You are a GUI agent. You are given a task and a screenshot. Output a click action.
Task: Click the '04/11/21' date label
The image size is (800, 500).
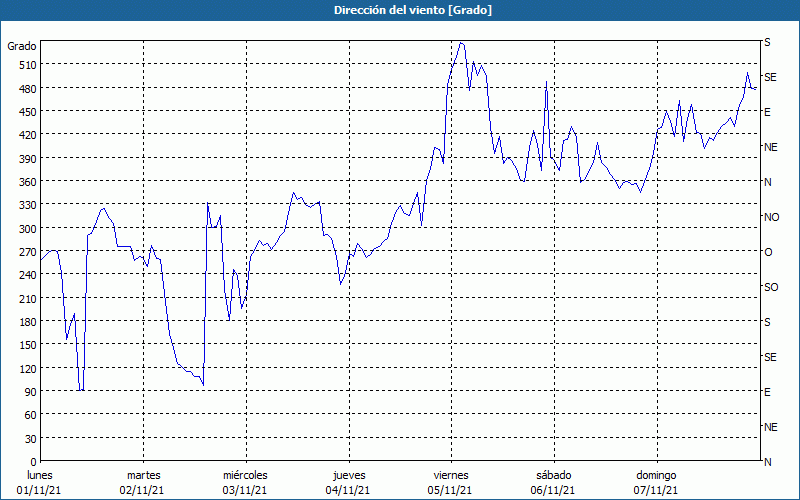click(348, 490)
